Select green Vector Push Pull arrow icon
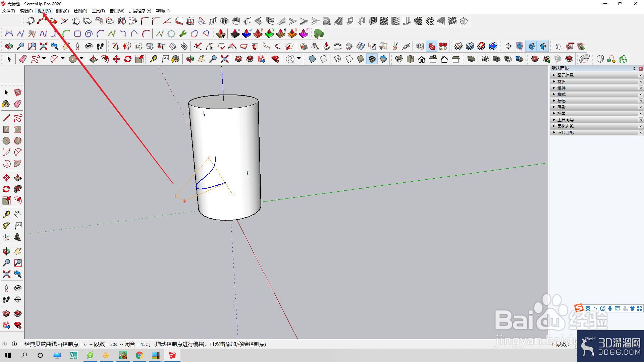 (x=269, y=34)
